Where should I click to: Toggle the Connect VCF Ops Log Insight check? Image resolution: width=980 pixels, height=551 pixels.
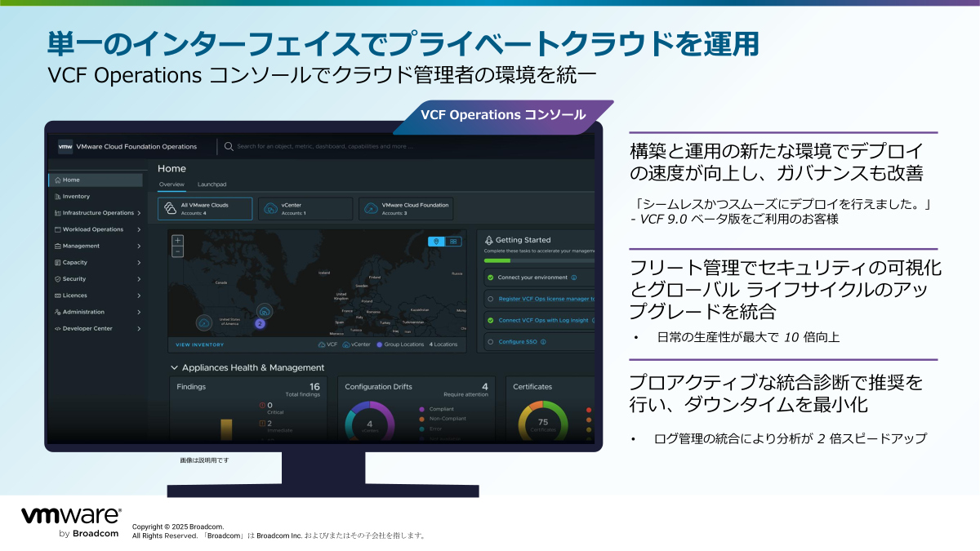[490, 320]
